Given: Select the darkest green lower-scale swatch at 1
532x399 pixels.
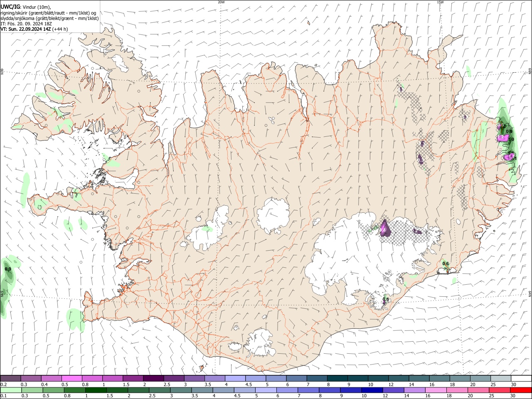Looking at the screenshot, I should 96,390.
